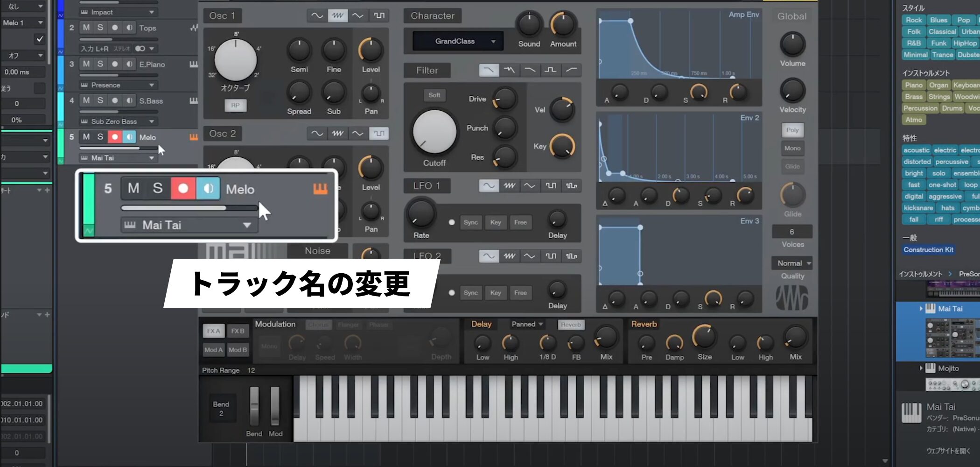Toggle the Poly mode button
Image resolution: width=980 pixels, height=467 pixels.
point(792,130)
